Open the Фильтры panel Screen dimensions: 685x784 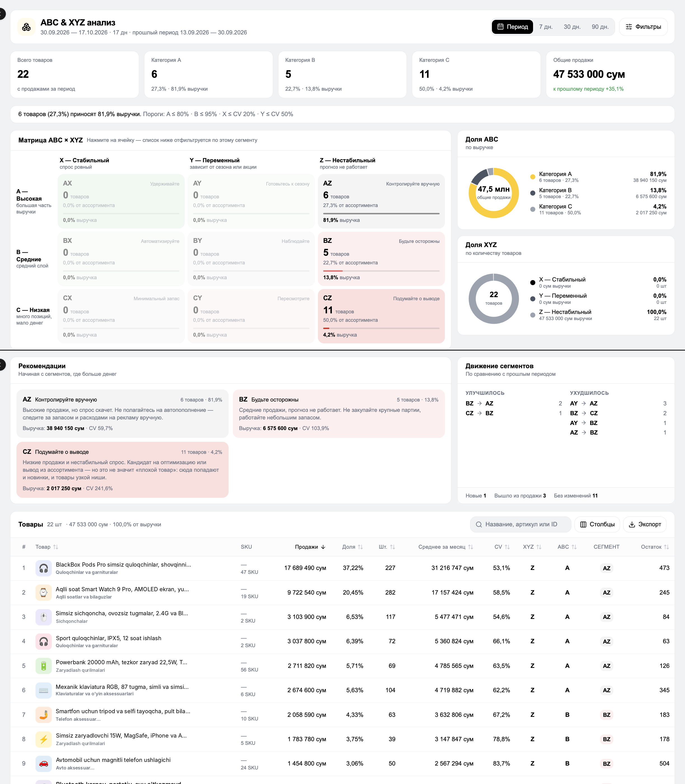[x=643, y=27]
